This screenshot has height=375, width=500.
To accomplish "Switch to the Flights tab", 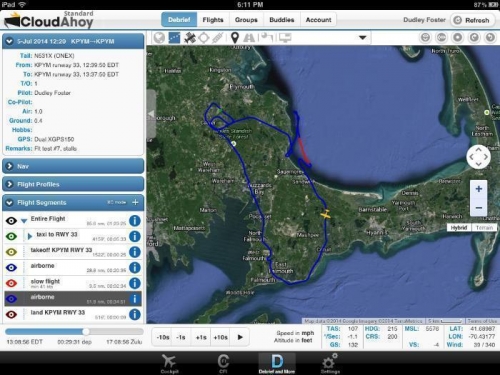I will pyautogui.click(x=213, y=20).
